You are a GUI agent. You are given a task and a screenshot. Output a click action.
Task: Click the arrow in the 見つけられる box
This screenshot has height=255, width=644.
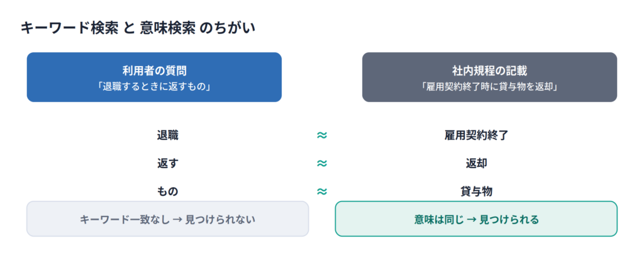[472, 220]
